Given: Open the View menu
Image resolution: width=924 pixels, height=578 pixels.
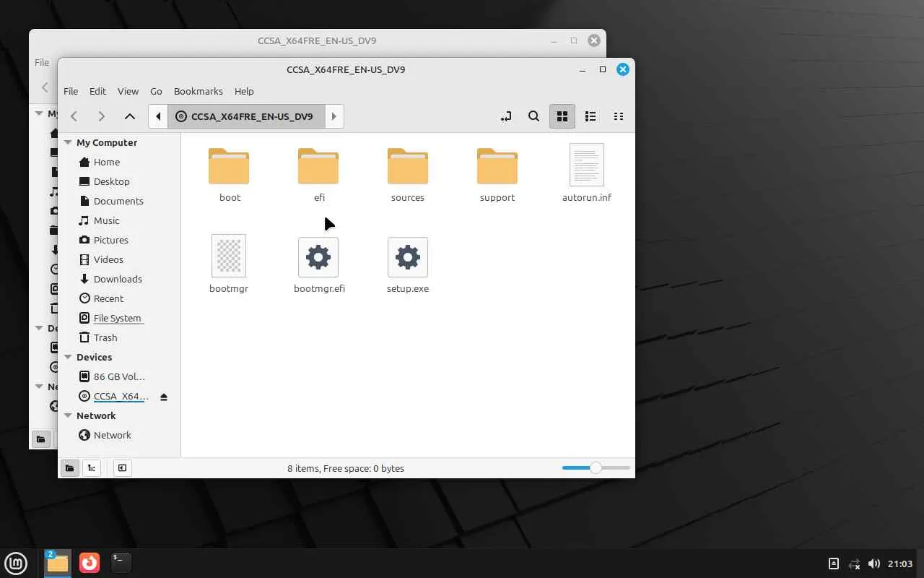Looking at the screenshot, I should pyautogui.click(x=128, y=91).
